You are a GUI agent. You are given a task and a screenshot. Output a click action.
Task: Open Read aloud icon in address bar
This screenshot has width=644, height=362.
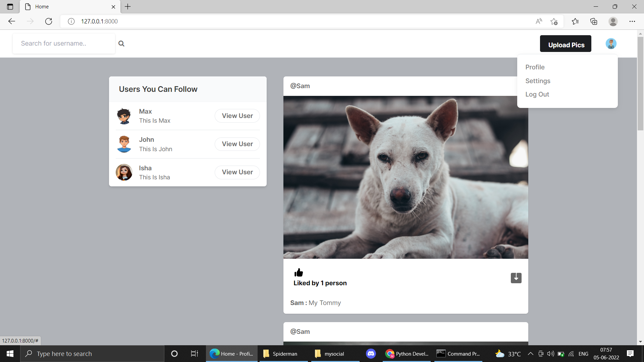[x=539, y=21]
